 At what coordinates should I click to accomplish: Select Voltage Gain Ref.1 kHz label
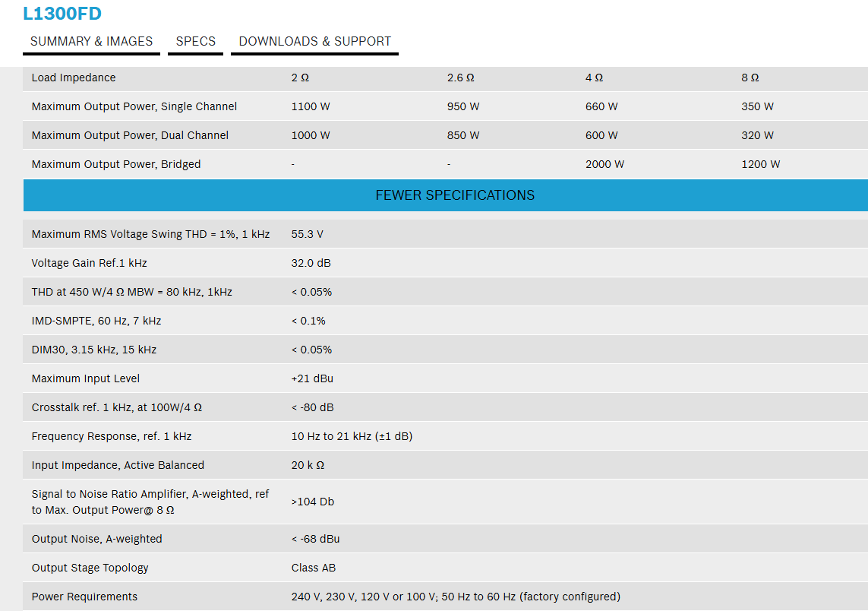89,263
